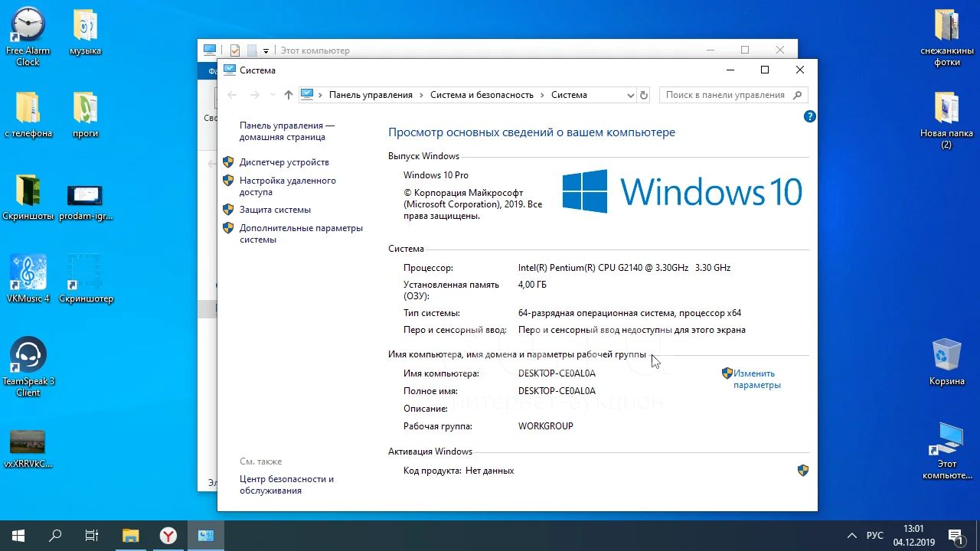
Task: Open the с телефона folder icon
Action: (28, 115)
